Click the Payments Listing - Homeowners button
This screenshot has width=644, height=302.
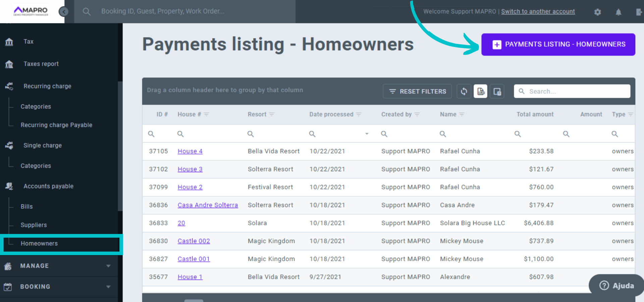pos(558,44)
